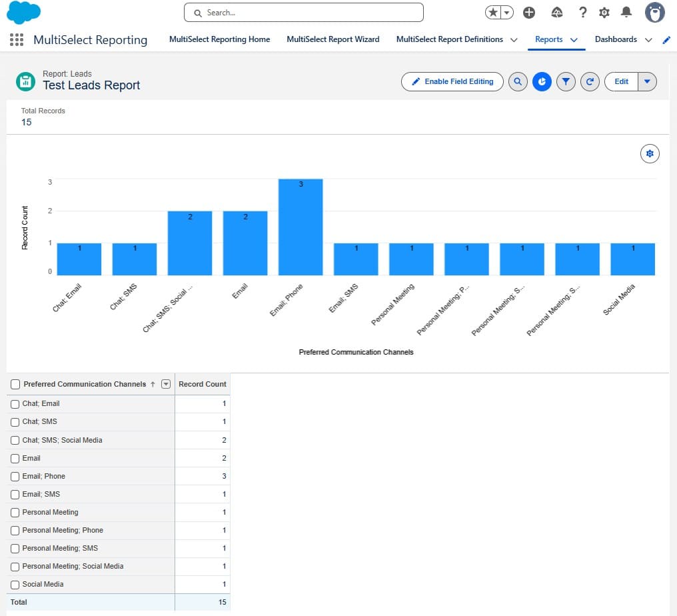This screenshot has height=616, width=677.
Task: Refresh the report with the reload icon
Action: click(x=590, y=81)
